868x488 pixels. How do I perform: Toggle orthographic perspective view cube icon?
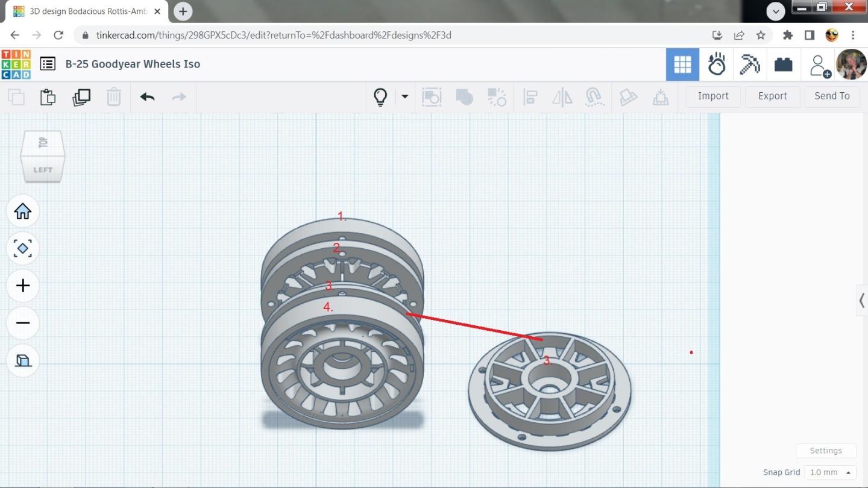click(23, 360)
